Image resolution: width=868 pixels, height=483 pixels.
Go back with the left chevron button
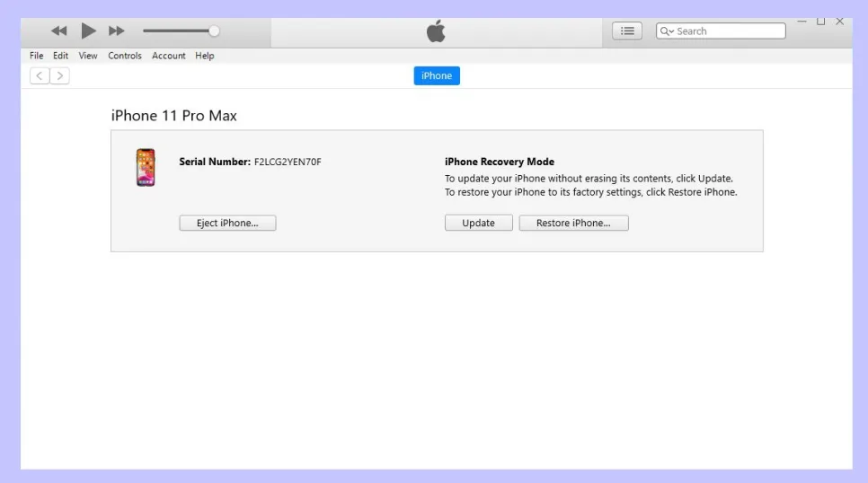pos(40,75)
